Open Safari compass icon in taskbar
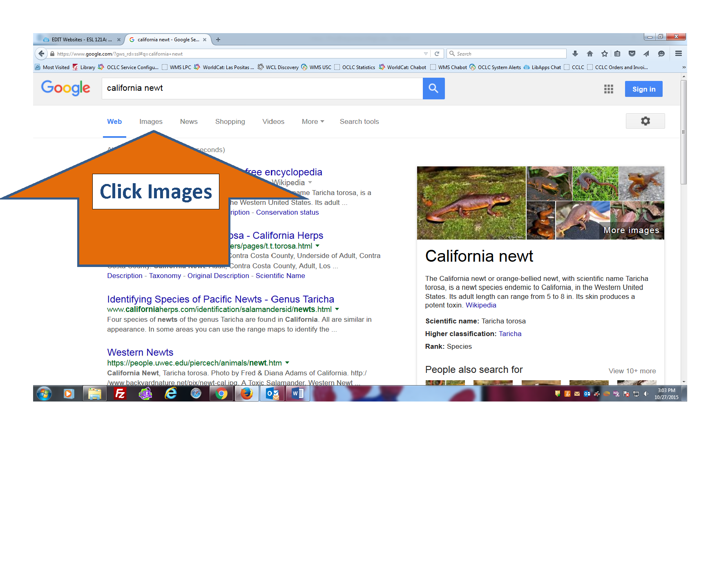Image resolution: width=728 pixels, height=563 pixels. (x=196, y=394)
